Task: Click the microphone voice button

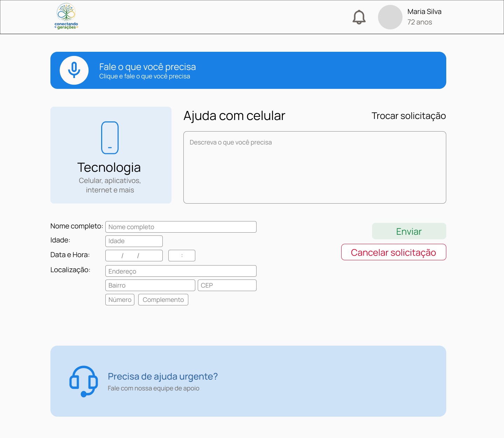Action: click(74, 70)
